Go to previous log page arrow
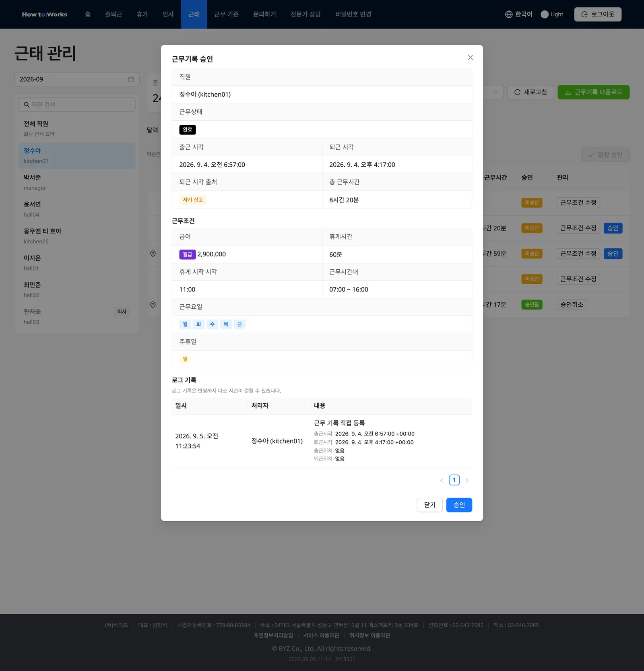Viewport: 644px width, 671px height. (x=442, y=480)
